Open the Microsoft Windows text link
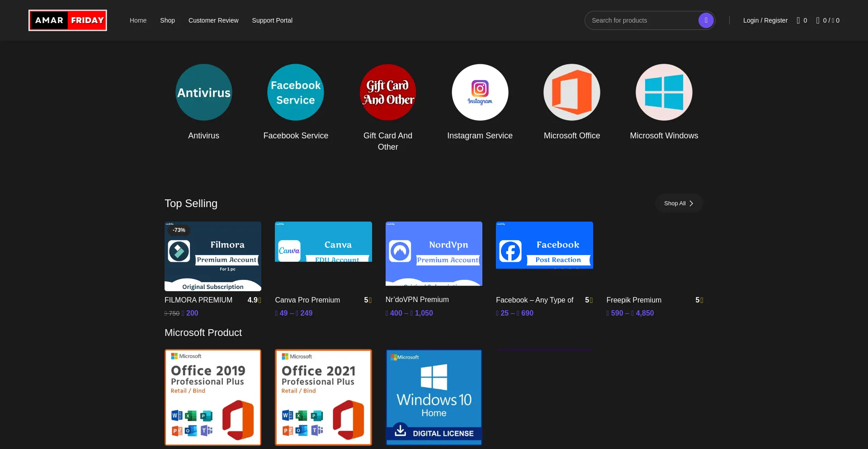The width and height of the screenshot is (868, 449). pos(664,136)
